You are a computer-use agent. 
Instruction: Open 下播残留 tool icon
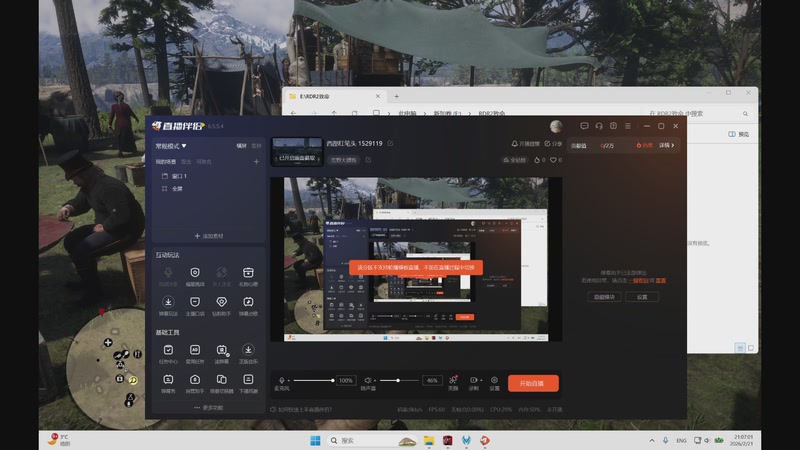[248, 383]
